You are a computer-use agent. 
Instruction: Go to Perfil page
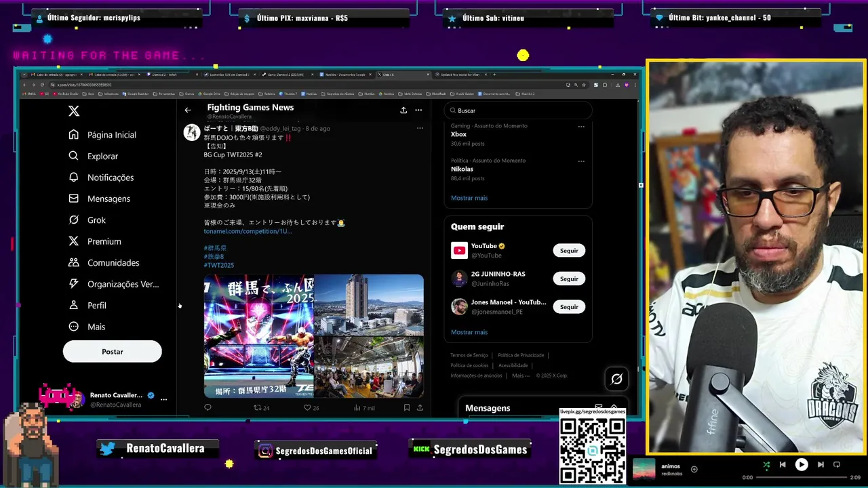click(x=87, y=306)
